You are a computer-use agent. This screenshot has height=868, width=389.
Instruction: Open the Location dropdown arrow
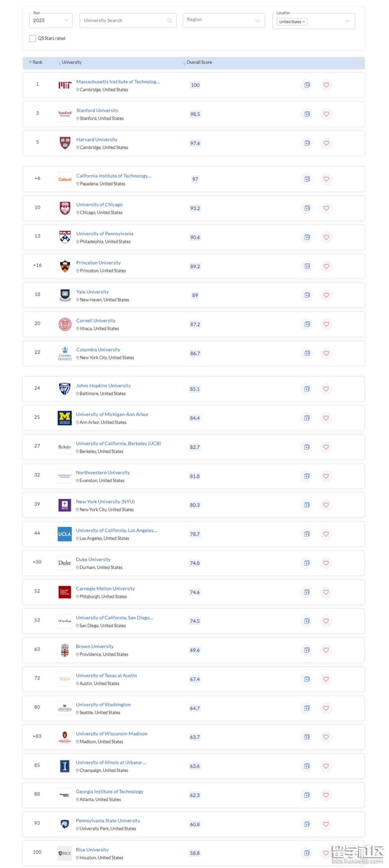(347, 21)
